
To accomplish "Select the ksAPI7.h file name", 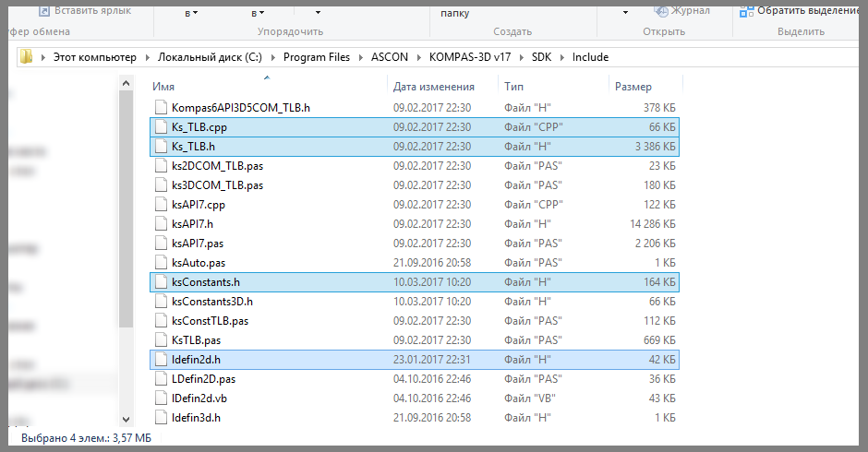I will tap(192, 223).
